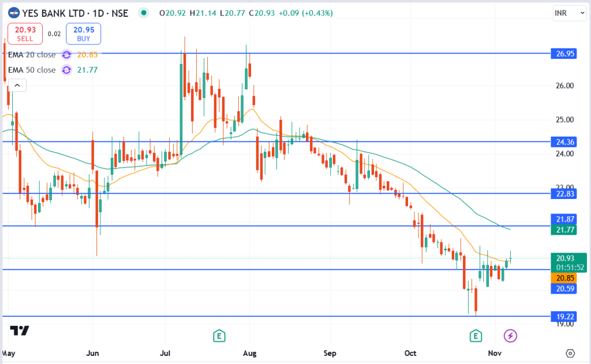The width and height of the screenshot is (591, 364).
Task: Click the C20.93 close value
Action: pos(262,13)
